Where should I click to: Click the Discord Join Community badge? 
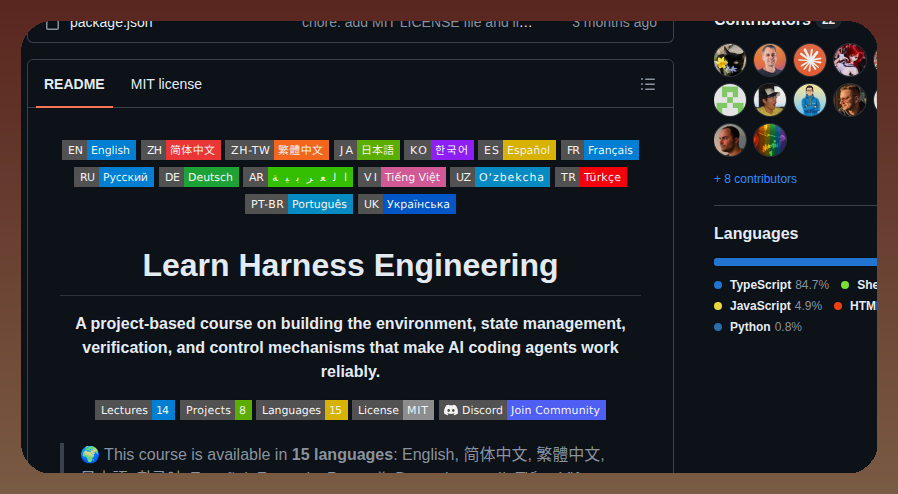coord(522,410)
